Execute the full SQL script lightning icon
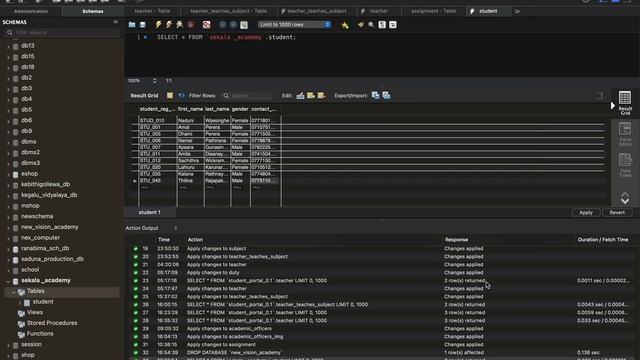Viewport: 640px width, 360px height. click(x=158, y=24)
